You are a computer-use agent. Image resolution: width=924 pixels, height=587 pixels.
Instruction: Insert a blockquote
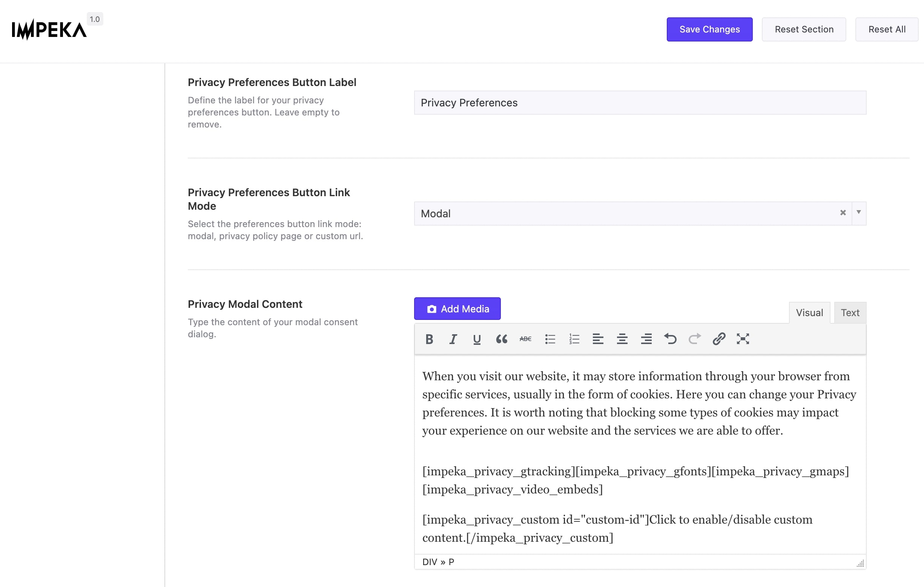point(502,339)
